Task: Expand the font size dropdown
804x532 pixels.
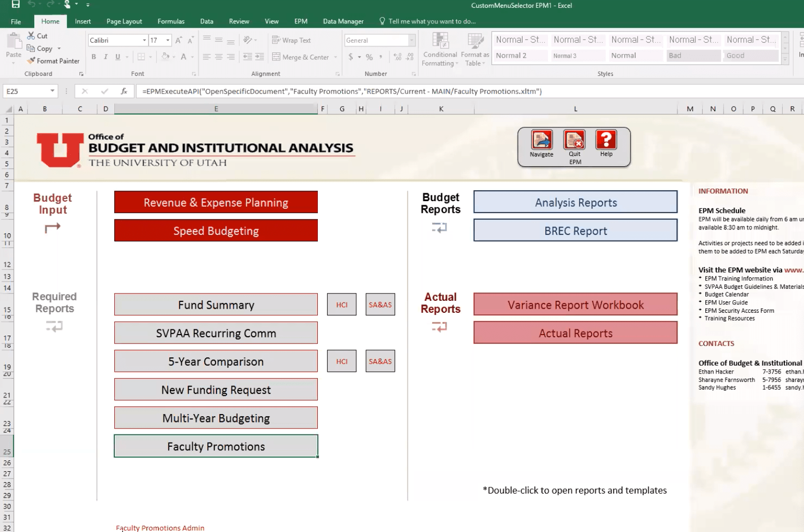Action: (x=168, y=40)
